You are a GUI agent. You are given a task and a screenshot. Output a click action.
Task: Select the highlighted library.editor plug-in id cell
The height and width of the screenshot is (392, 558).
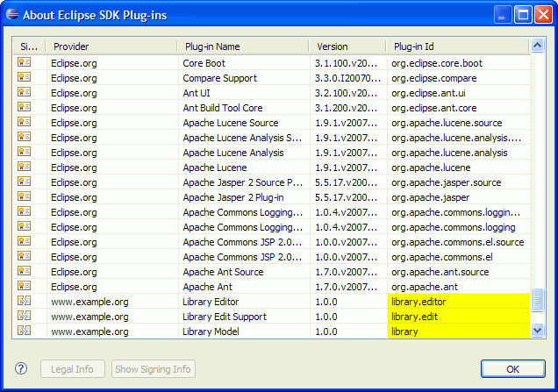(x=458, y=301)
